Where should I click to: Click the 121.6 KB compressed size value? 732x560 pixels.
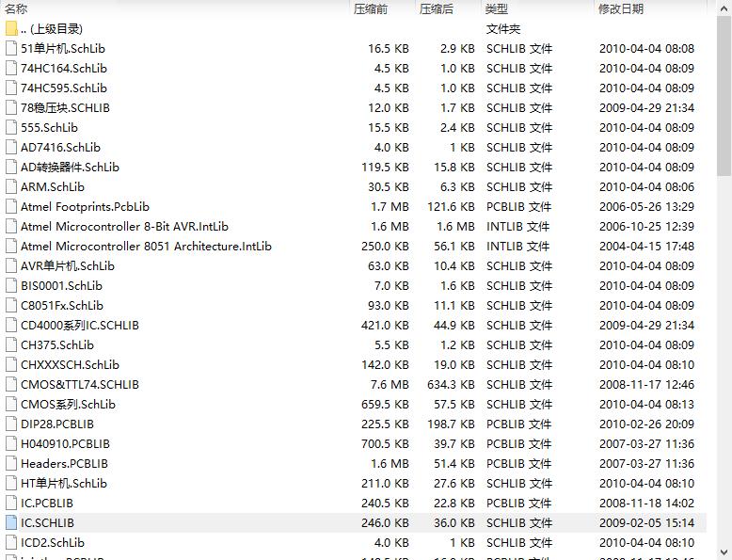click(451, 207)
